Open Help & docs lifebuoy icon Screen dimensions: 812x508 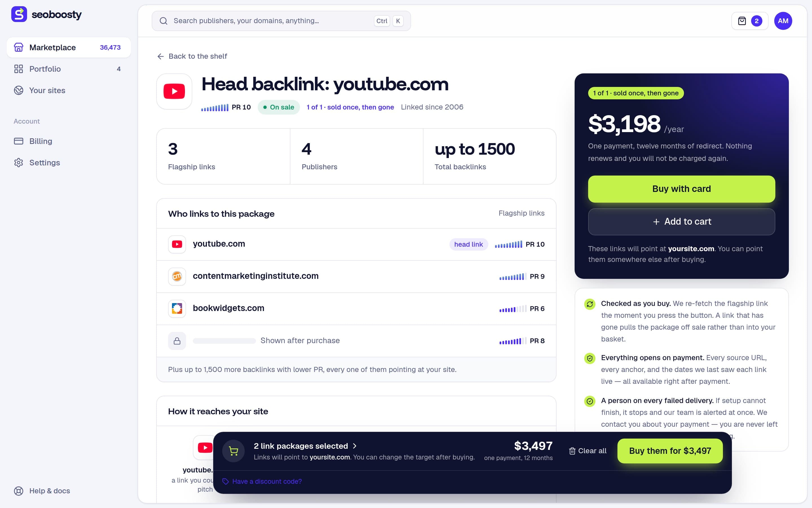[19, 491]
